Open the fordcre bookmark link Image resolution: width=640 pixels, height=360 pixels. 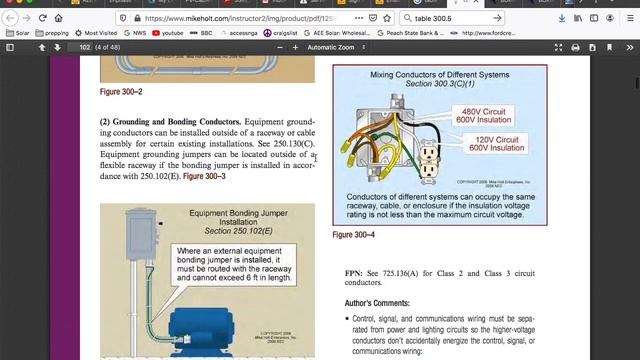click(x=483, y=33)
